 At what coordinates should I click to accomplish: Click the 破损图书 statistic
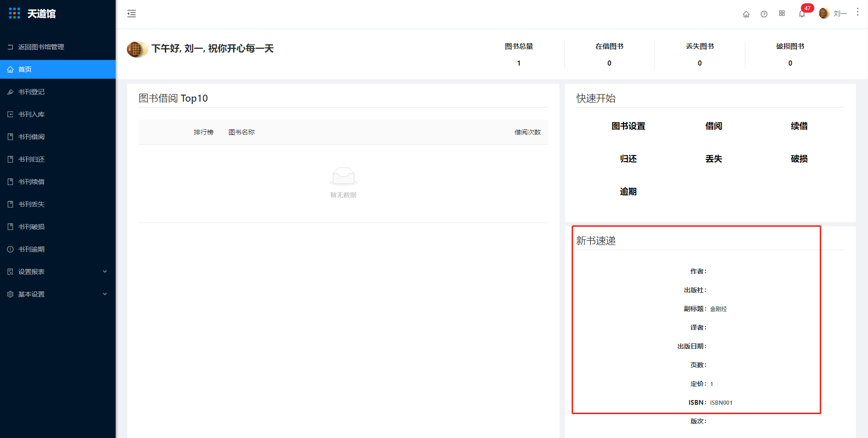790,54
